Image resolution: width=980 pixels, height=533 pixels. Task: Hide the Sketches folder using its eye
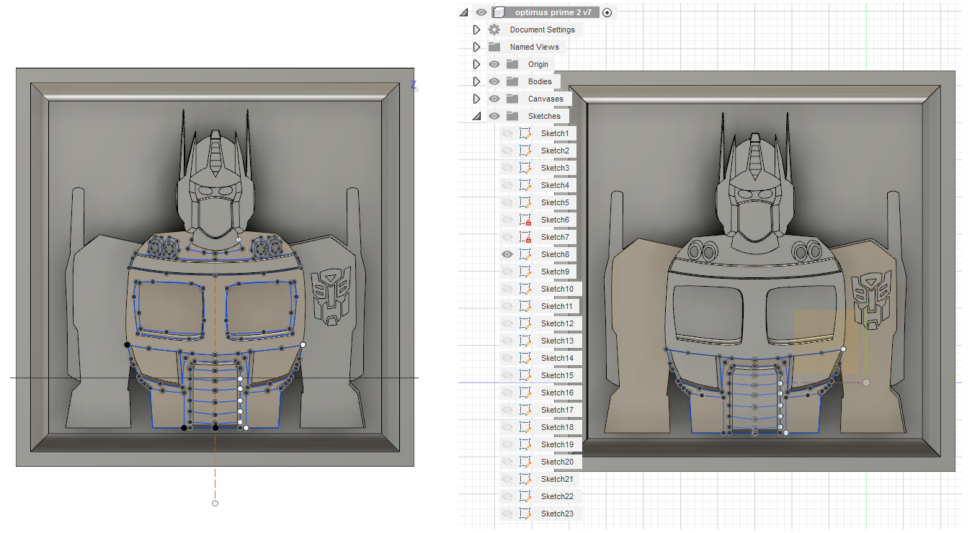coord(494,116)
